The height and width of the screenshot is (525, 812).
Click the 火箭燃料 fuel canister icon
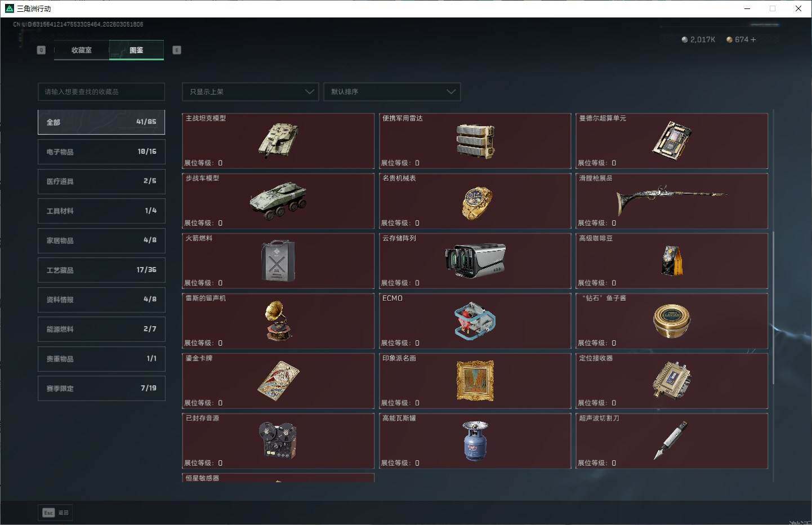tap(278, 261)
